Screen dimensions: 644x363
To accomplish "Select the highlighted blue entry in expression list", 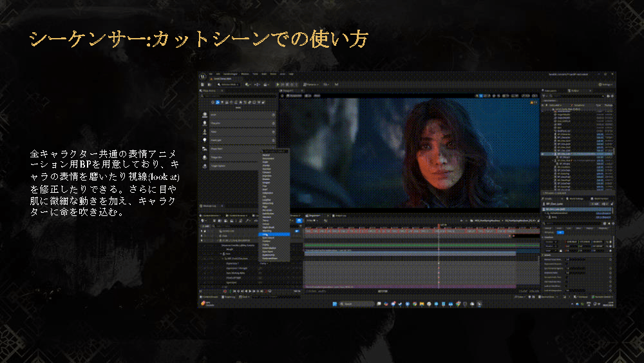I will [274, 234].
